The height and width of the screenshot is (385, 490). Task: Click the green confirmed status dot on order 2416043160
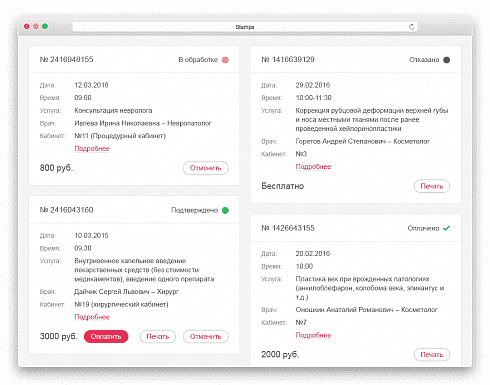(x=225, y=210)
